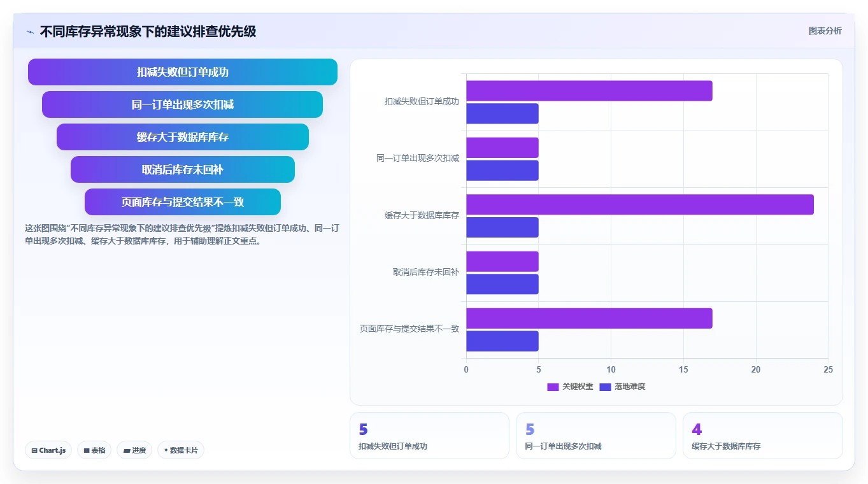Click the blue 落地难度 bar for 取消后库存未回补
The image size is (868, 484).
tap(502, 284)
